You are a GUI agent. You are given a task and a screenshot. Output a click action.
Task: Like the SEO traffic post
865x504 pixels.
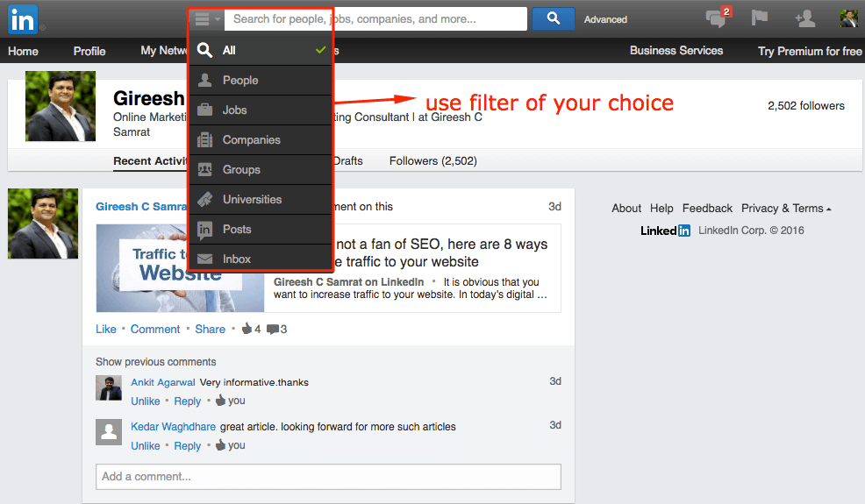pyautogui.click(x=106, y=330)
